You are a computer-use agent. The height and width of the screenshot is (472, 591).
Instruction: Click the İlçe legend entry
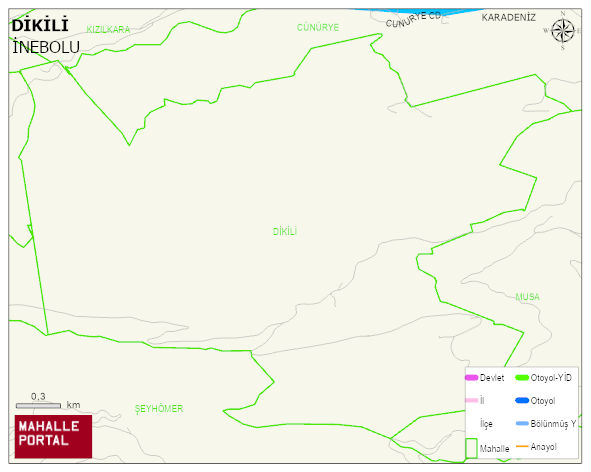point(486,424)
